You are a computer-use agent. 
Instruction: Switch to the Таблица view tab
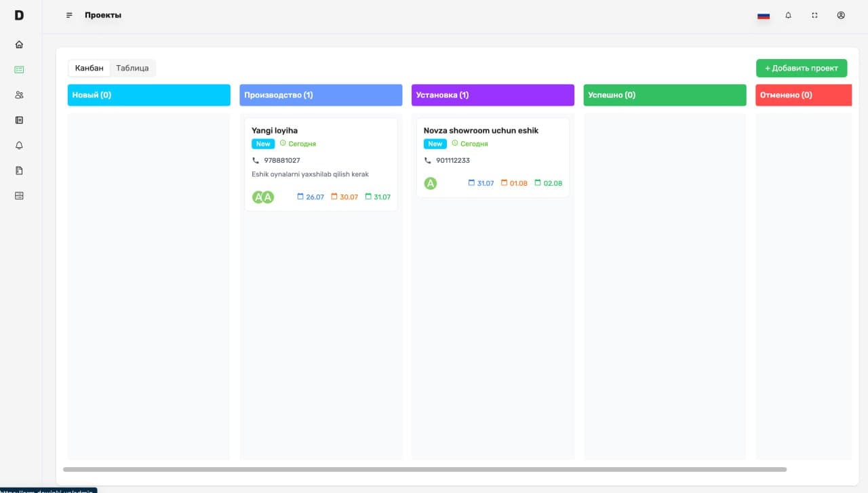[132, 68]
